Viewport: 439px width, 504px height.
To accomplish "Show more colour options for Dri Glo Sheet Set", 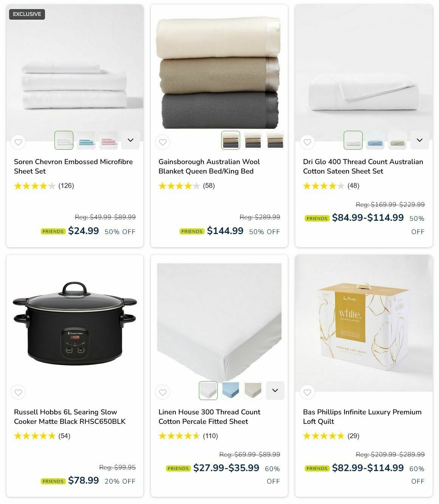I will [x=419, y=140].
